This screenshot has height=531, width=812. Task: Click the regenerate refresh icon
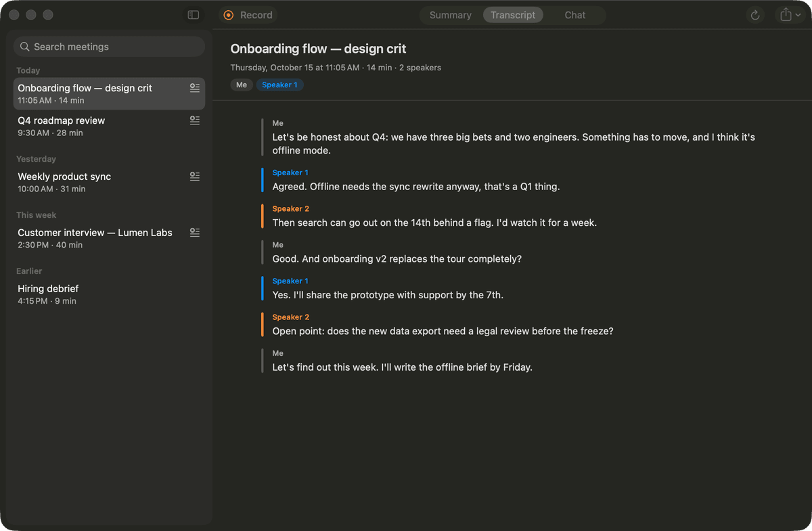(x=755, y=15)
